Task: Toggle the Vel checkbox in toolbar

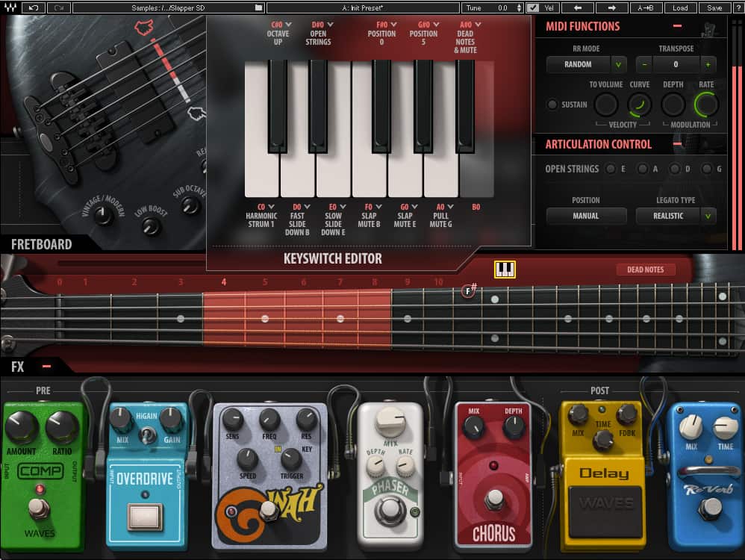Action: point(532,7)
